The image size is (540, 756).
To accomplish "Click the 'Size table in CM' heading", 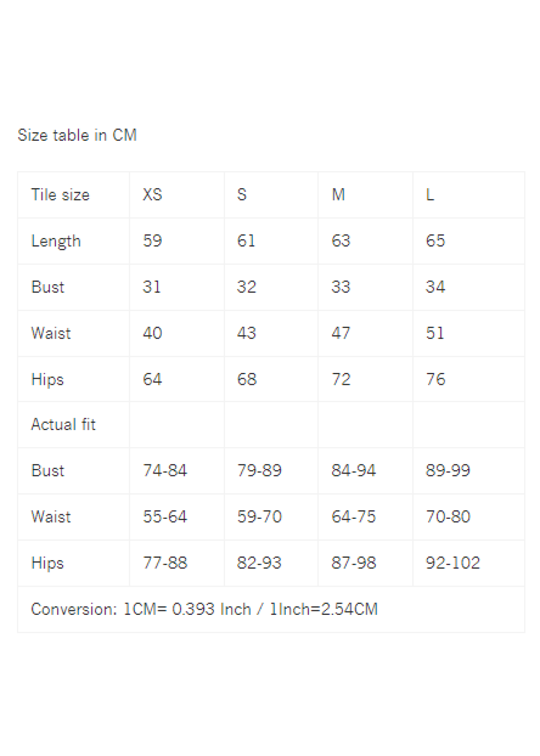I will tap(77, 135).
